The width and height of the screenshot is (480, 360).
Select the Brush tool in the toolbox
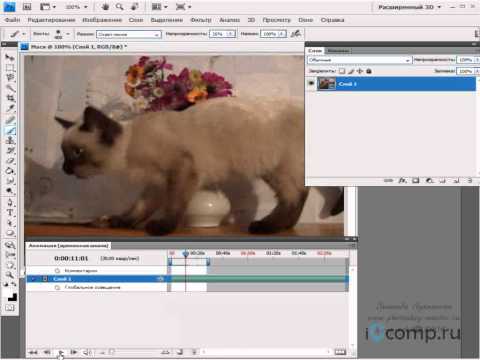pos(10,130)
